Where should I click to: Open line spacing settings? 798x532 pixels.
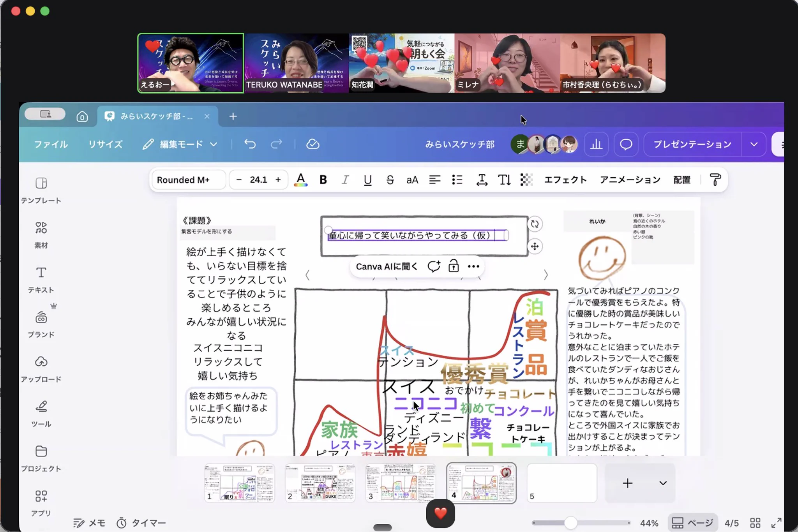coord(482,180)
